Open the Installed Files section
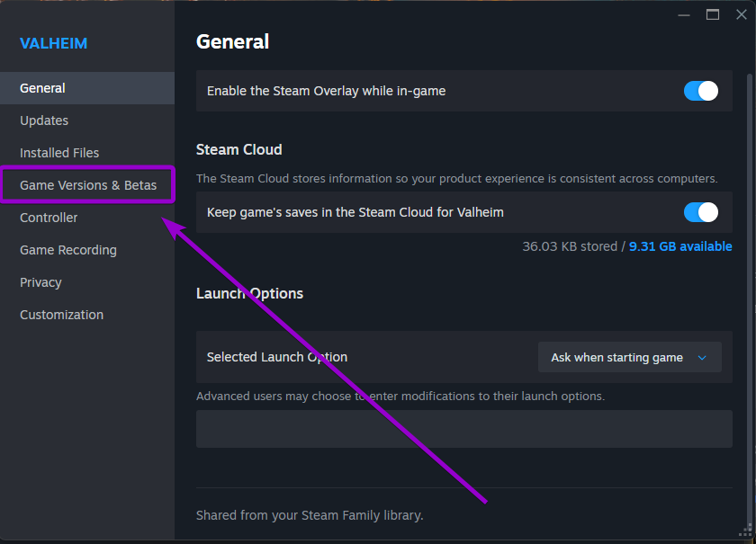Image resolution: width=756 pixels, height=544 pixels. pyautogui.click(x=86, y=153)
